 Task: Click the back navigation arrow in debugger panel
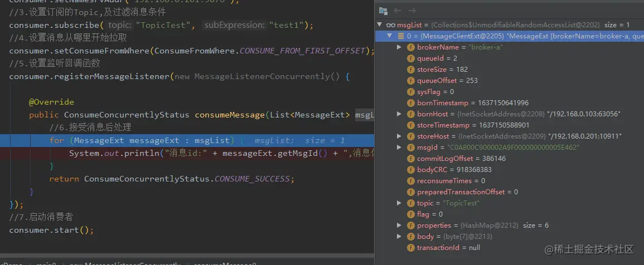(397, 11)
